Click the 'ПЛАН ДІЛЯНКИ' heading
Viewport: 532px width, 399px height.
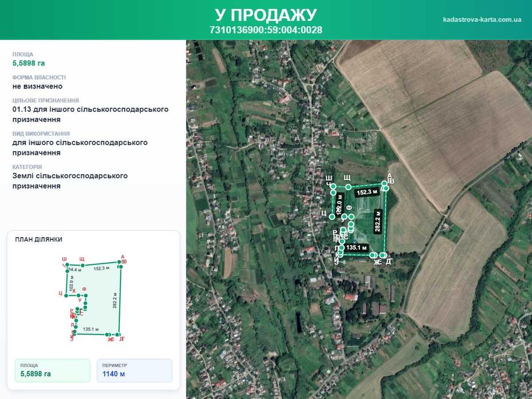tap(38, 239)
